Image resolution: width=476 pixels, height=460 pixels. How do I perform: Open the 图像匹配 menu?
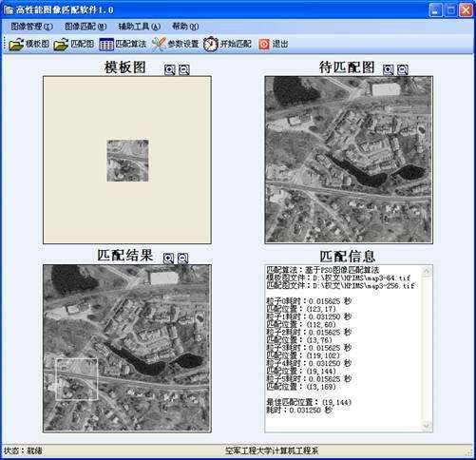(x=86, y=27)
